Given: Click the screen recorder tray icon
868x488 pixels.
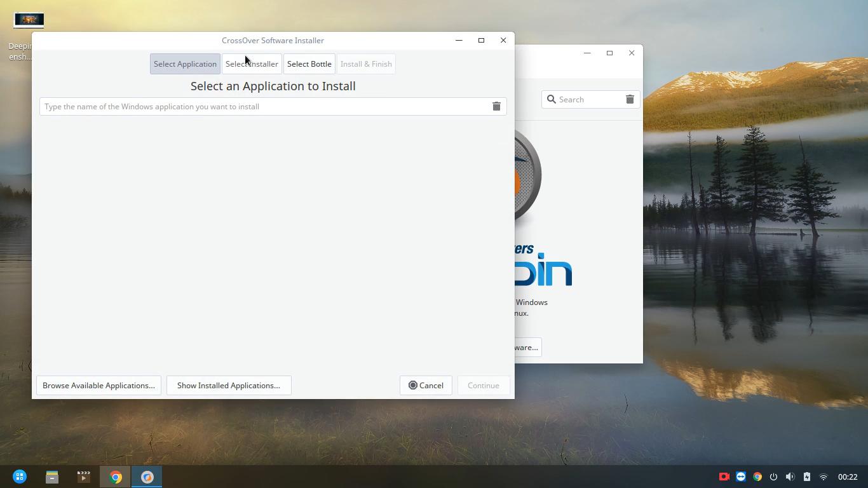Looking at the screenshot, I should [724, 477].
